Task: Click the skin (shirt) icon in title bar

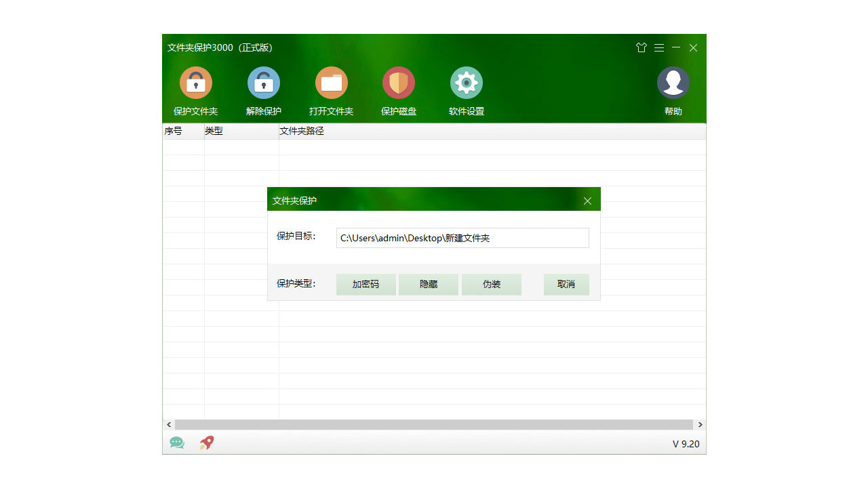Action: click(x=642, y=47)
